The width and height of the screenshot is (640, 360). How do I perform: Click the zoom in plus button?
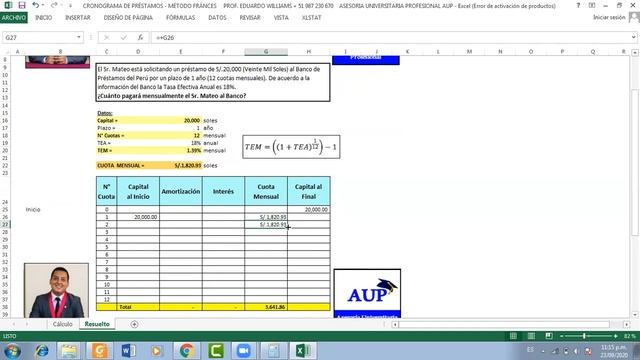pos(616,336)
